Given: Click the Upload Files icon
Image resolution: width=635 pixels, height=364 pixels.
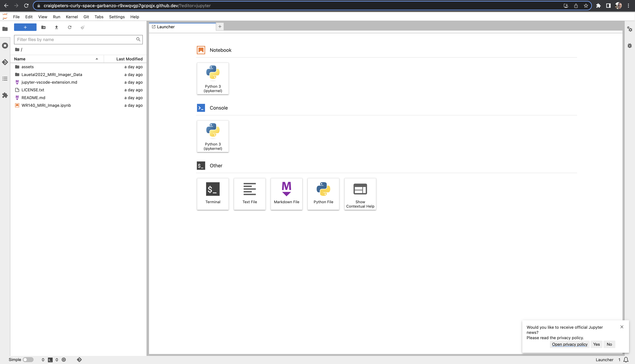Looking at the screenshot, I should [x=57, y=27].
